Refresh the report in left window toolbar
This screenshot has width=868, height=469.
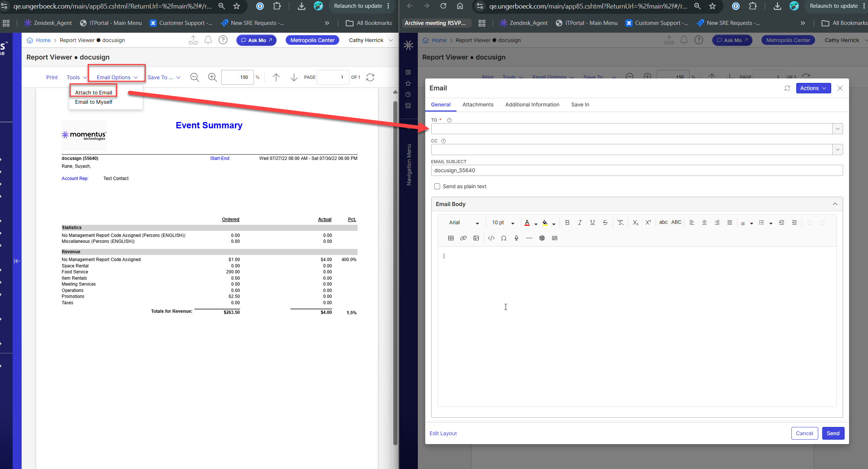[370, 77]
